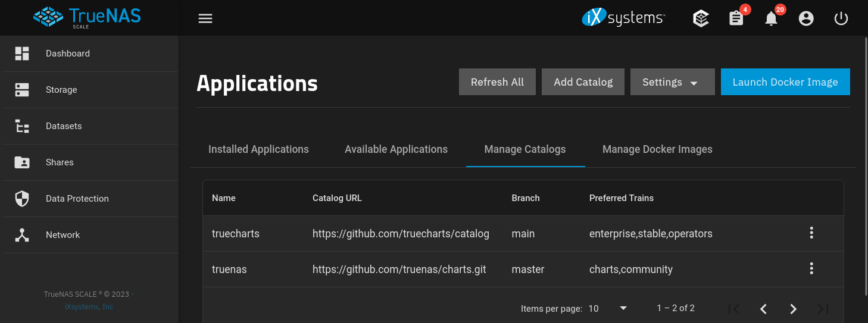Open the truecharts row kebab menu

(811, 233)
